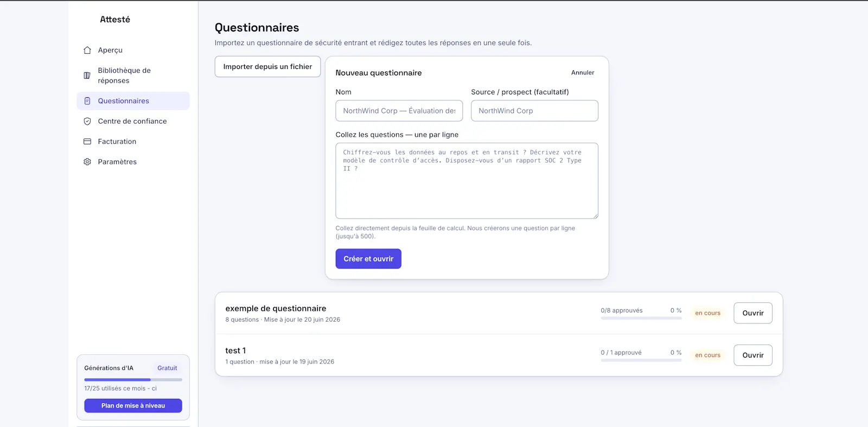Select Questionnaires in the sidebar

click(133, 101)
